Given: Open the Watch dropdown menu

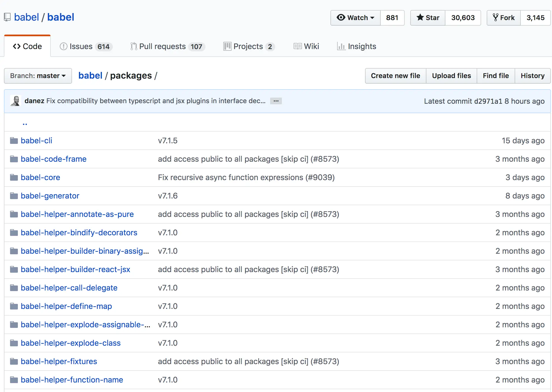Looking at the screenshot, I should (355, 18).
